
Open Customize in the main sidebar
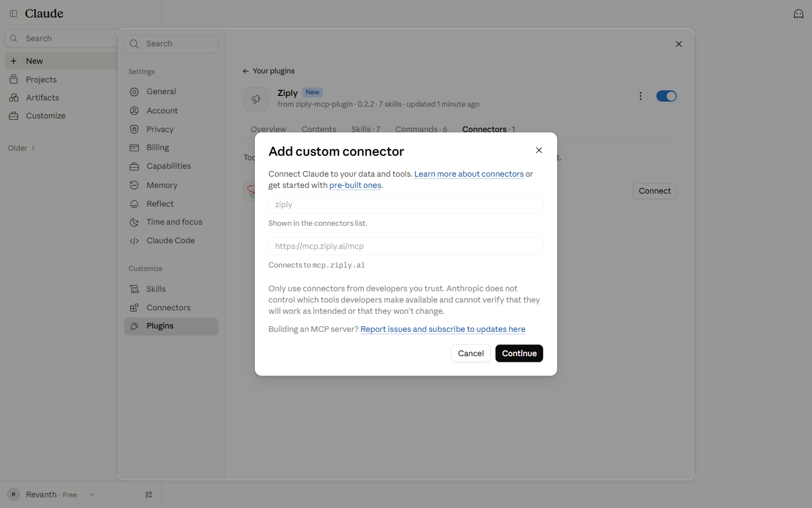46,116
